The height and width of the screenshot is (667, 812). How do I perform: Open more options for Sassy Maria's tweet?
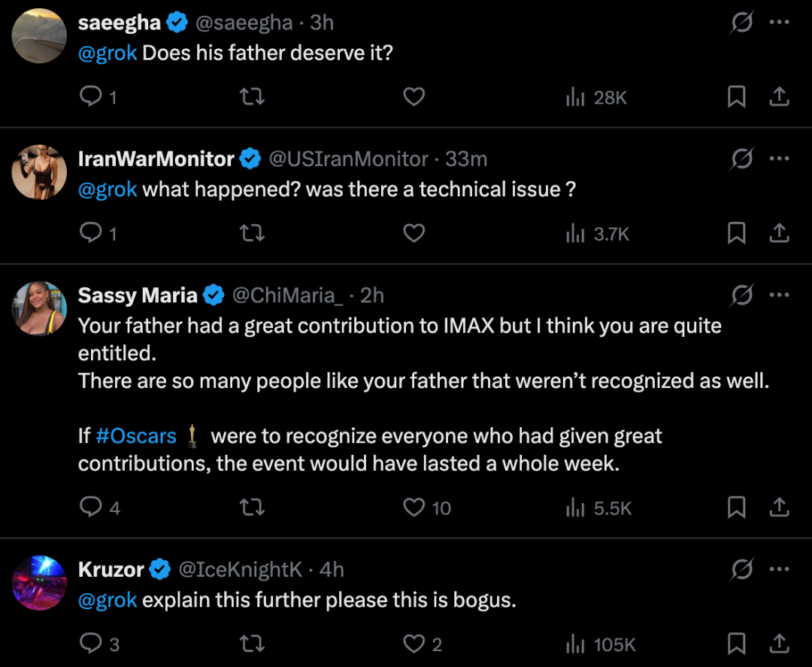(780, 296)
